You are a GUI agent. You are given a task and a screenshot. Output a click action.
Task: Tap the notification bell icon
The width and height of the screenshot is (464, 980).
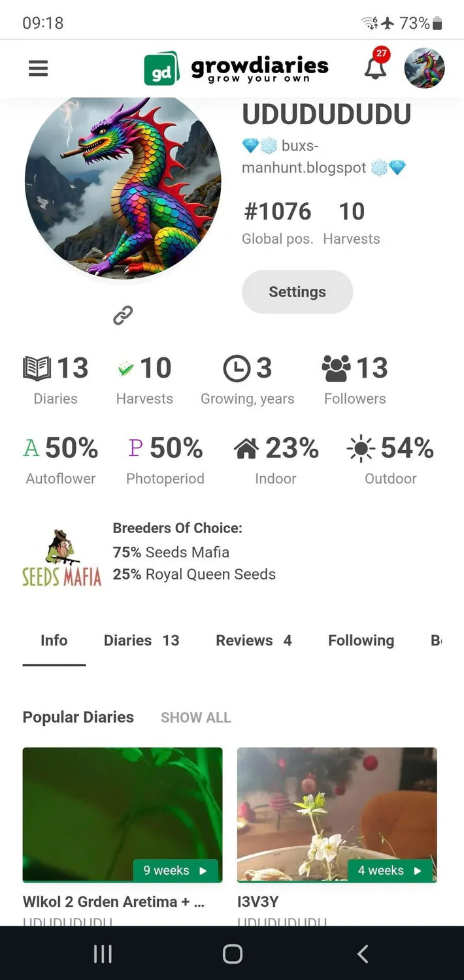pos(376,66)
